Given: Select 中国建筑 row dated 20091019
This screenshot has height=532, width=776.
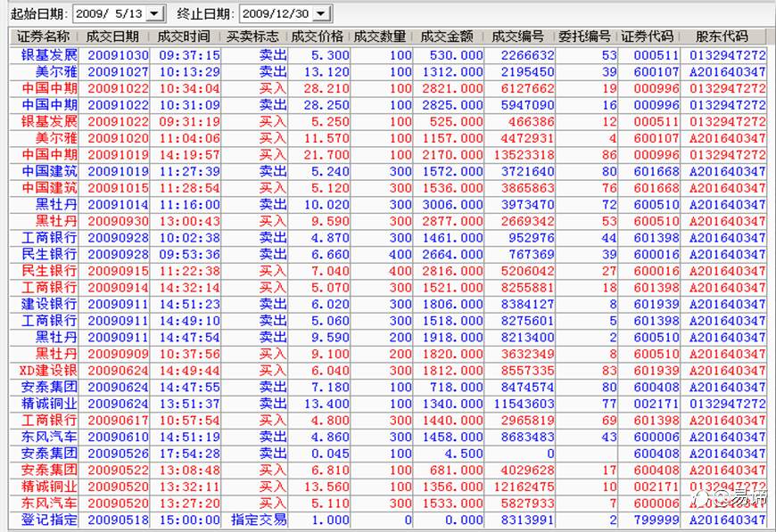Looking at the screenshot, I should (x=388, y=172).
